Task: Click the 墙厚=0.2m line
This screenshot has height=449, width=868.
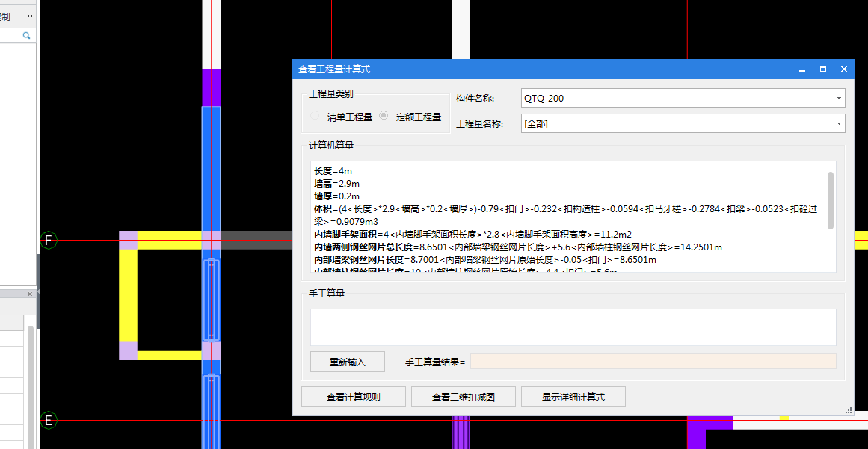Action: (337, 196)
